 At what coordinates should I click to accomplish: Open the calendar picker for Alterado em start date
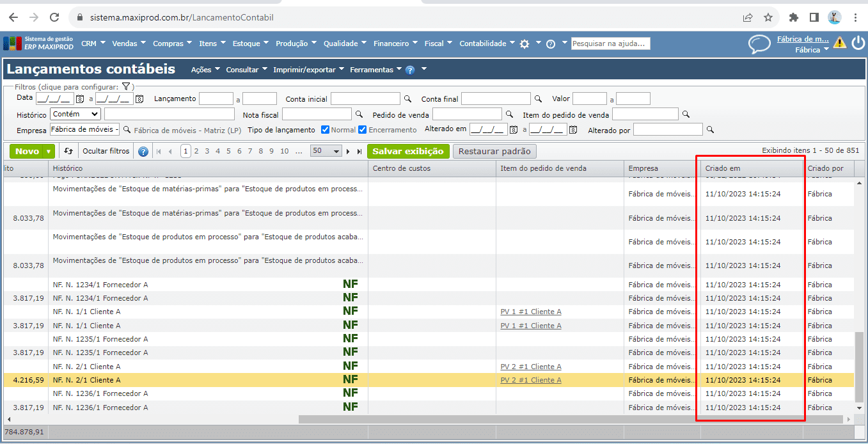point(513,130)
